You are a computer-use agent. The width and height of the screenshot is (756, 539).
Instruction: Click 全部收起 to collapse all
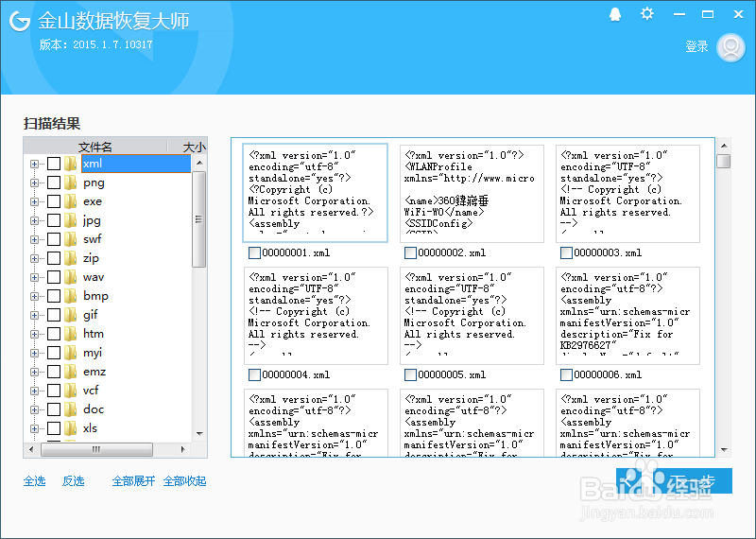pos(184,481)
